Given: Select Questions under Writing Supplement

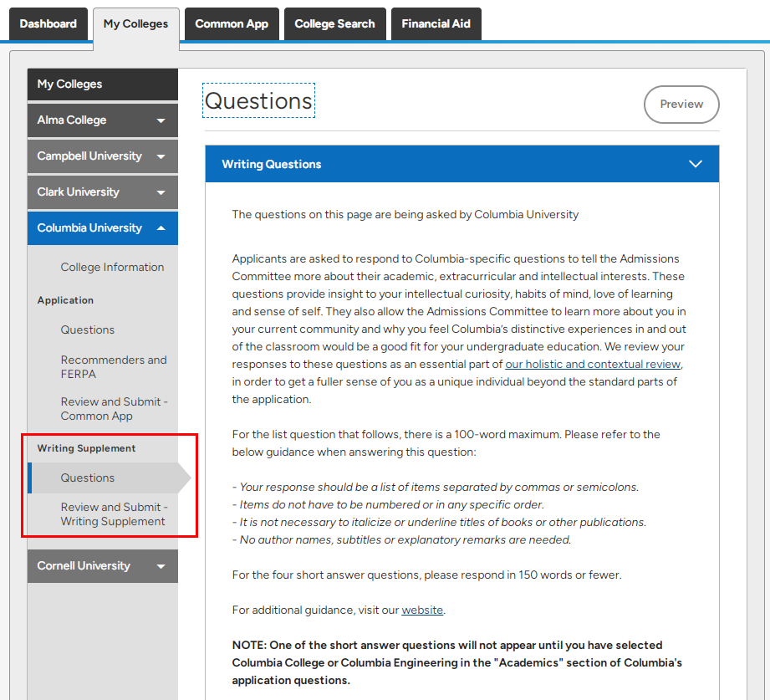Looking at the screenshot, I should 88,478.
